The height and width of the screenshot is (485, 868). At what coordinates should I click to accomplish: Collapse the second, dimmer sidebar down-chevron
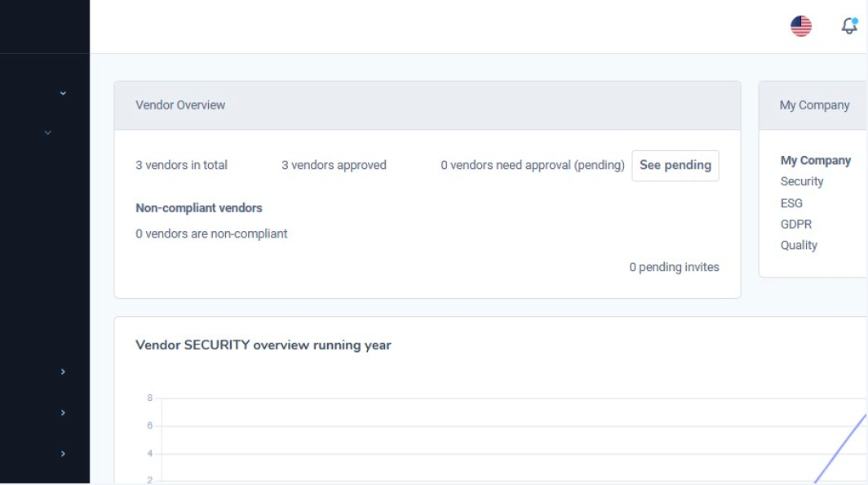[47, 132]
